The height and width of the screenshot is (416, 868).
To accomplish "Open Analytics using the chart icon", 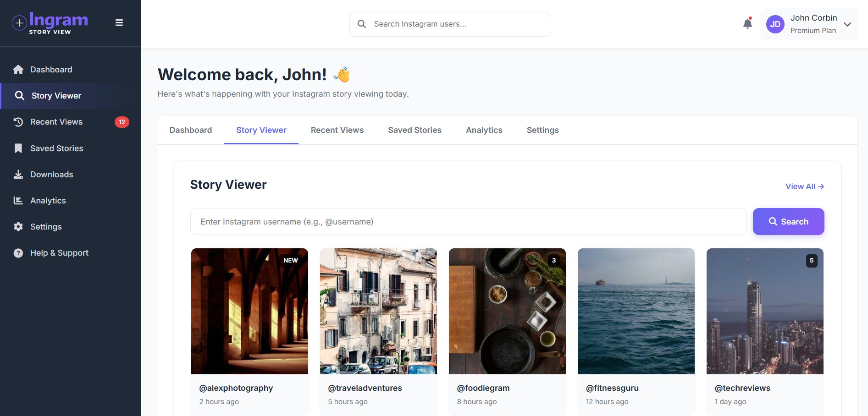I will coord(18,201).
